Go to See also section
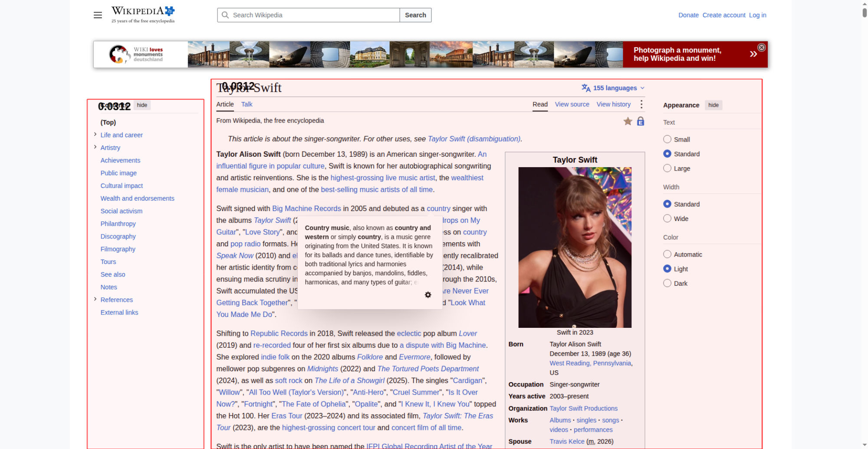 tap(113, 274)
